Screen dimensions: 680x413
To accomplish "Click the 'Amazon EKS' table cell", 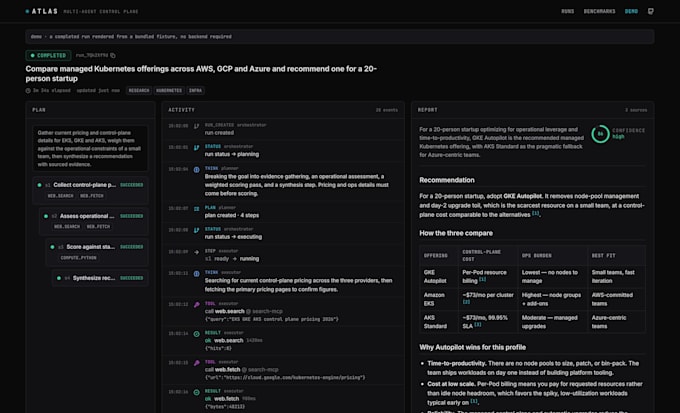I will (x=438, y=299).
